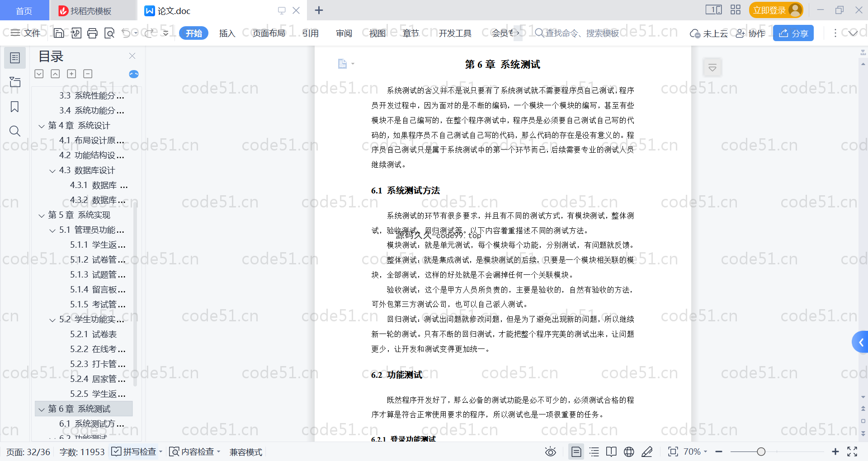This screenshot has width=868, height=461.
Task: Open Print Preview icon
Action: [x=109, y=33]
